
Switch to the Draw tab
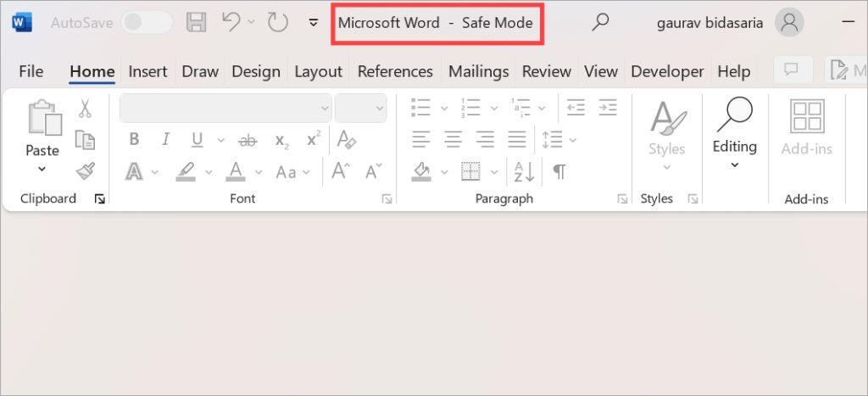click(200, 71)
